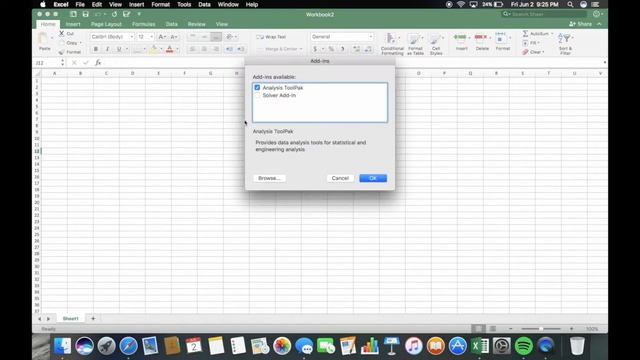
Task: Cancel the Add-ins dialog
Action: coord(340,178)
